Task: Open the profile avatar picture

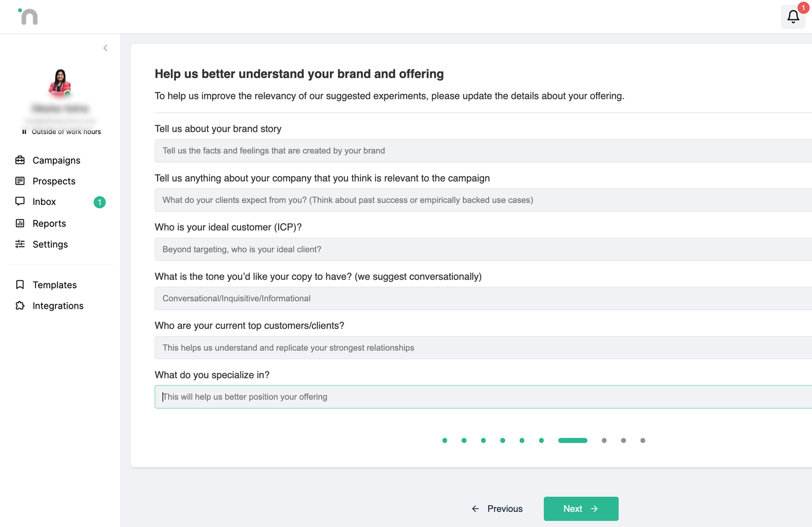Action: tap(60, 83)
